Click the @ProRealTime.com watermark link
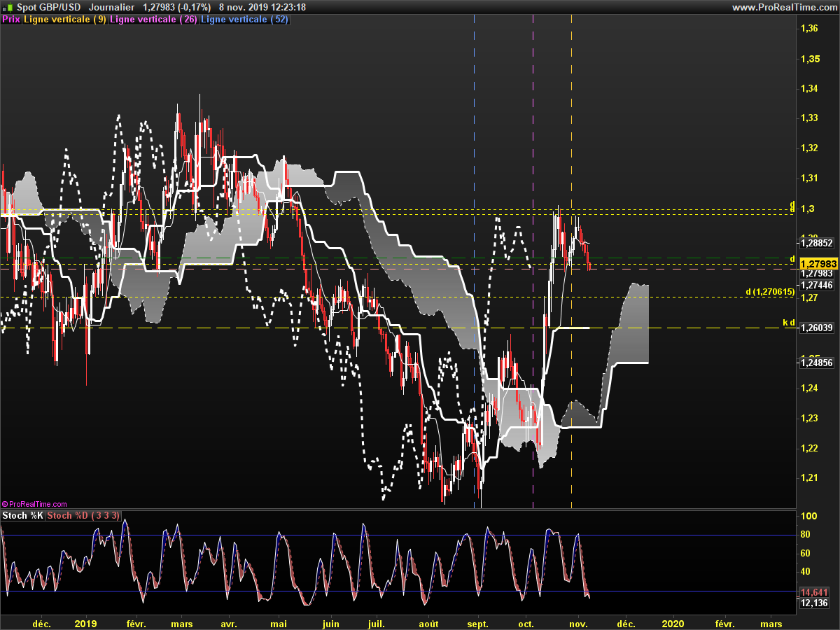840x630 pixels. coord(35,503)
